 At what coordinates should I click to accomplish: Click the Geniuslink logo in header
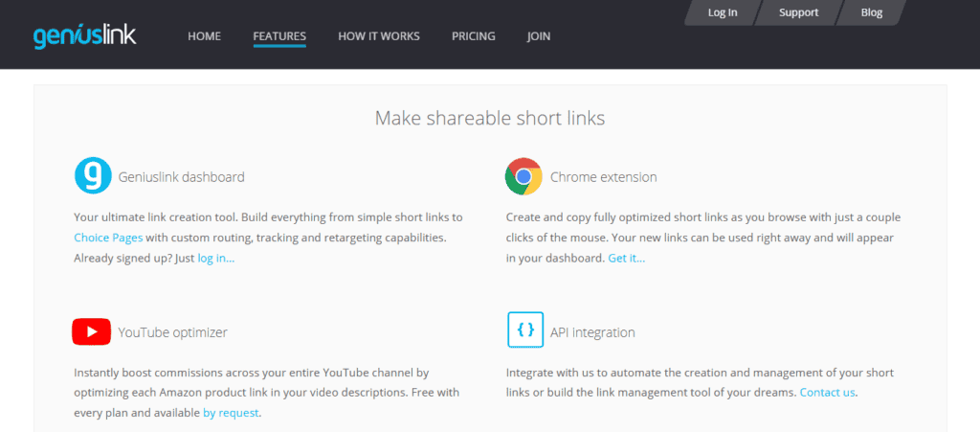(x=84, y=36)
